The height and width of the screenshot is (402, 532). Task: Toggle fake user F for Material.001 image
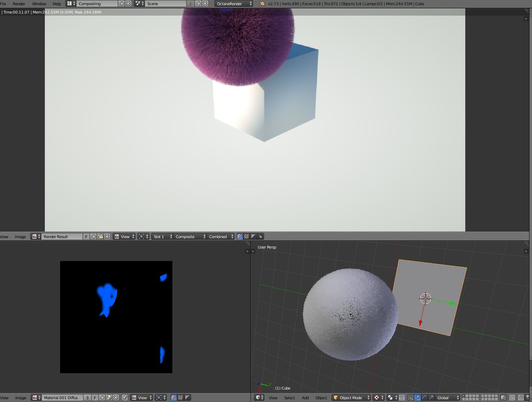point(95,397)
